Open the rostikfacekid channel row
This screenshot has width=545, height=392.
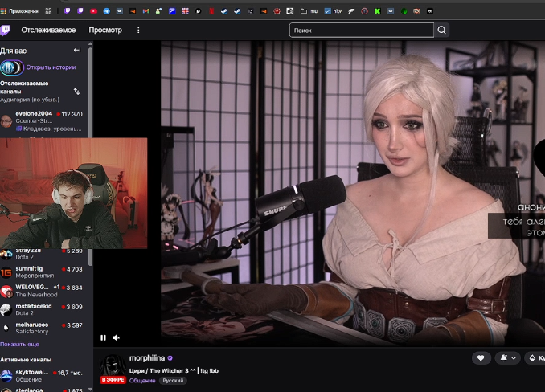point(44,309)
